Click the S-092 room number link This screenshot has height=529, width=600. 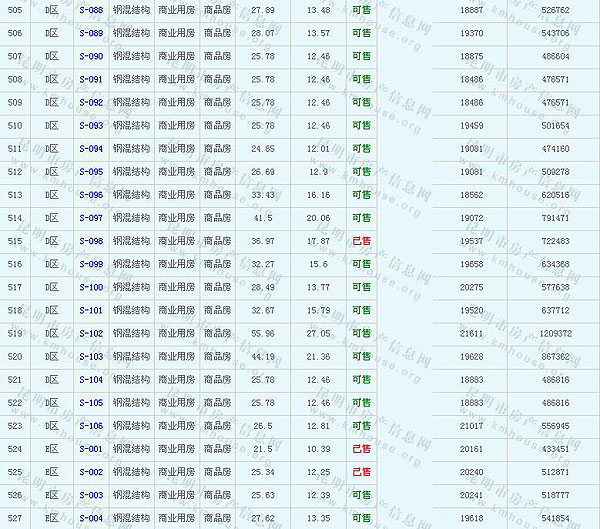click(90, 102)
